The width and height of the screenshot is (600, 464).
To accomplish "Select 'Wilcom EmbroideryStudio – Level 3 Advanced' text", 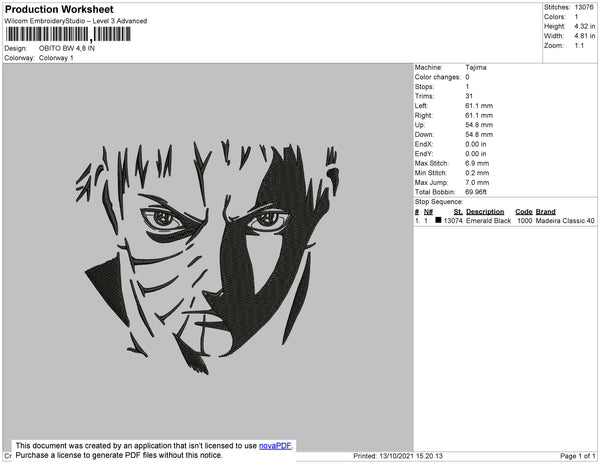I will click(76, 21).
